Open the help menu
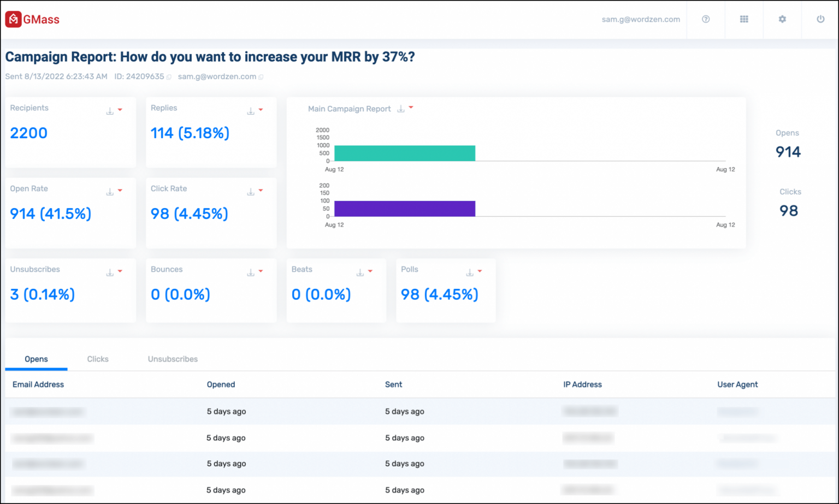 tap(706, 19)
